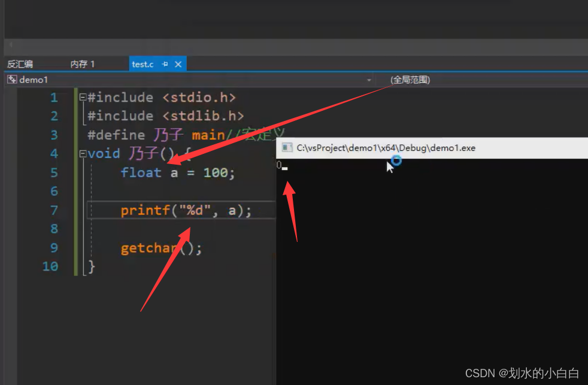Close the test.c tab
Image resolution: width=588 pixels, height=385 pixels.
pos(178,64)
